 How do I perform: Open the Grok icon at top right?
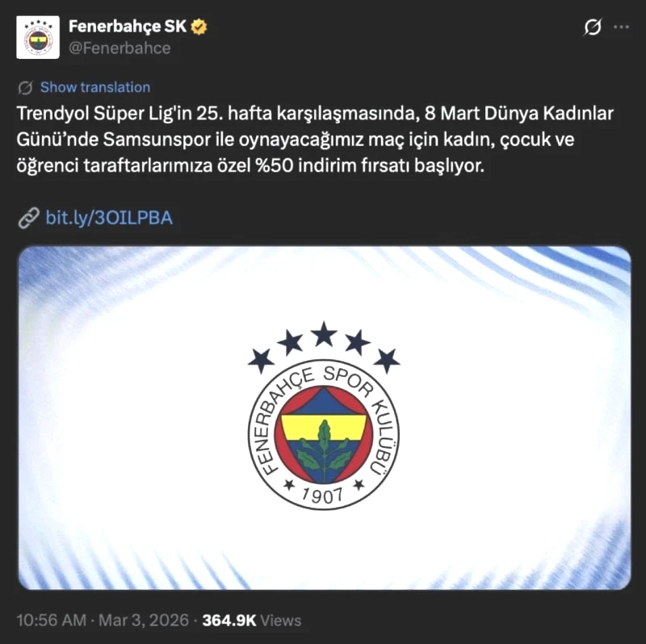593,27
